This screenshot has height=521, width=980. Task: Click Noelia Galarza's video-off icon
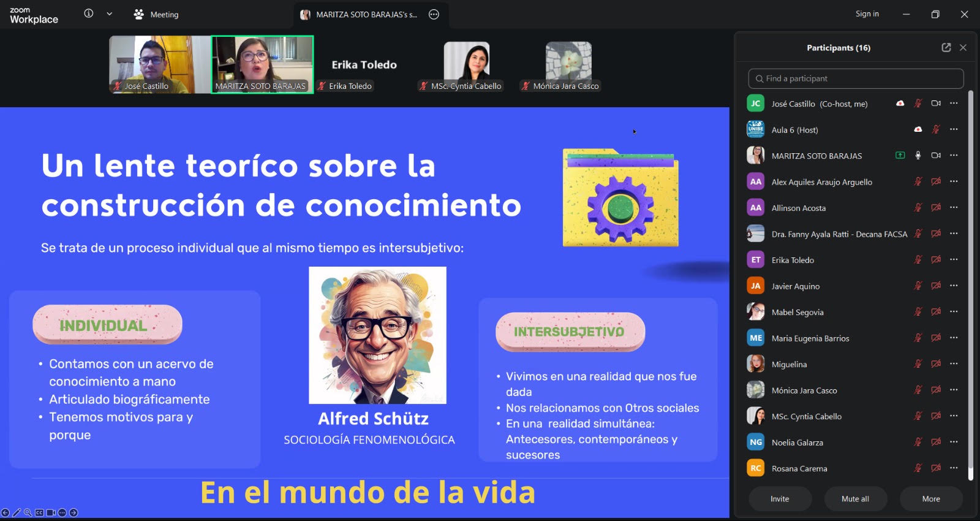[x=936, y=442]
